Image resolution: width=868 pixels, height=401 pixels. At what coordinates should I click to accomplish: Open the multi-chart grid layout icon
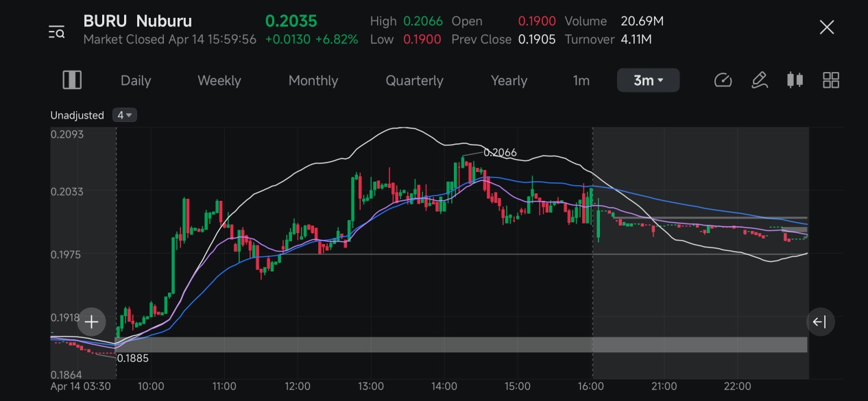831,80
